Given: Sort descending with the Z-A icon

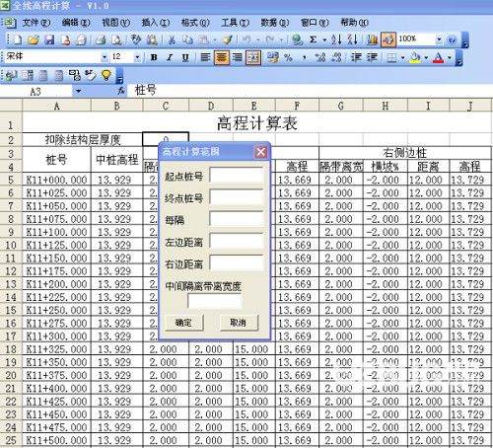Looking at the screenshot, I should coord(353,40).
